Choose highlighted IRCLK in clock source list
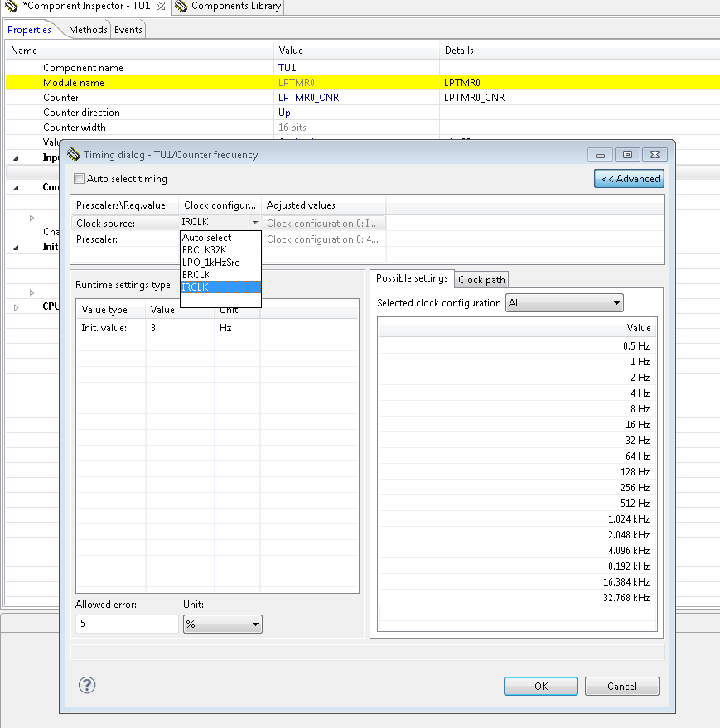 [220, 287]
